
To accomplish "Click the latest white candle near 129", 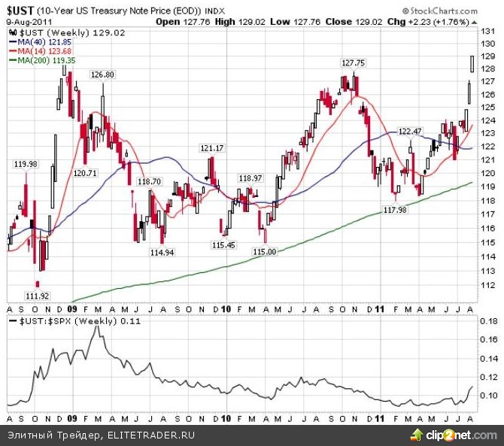I will point(472,64).
